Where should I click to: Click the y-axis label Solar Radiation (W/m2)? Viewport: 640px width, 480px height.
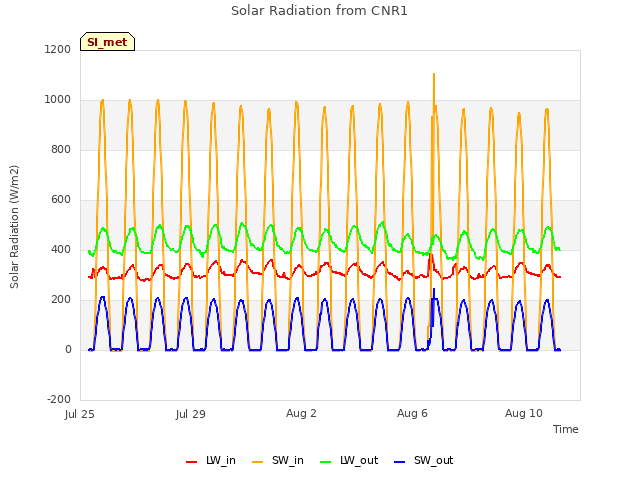14,227
